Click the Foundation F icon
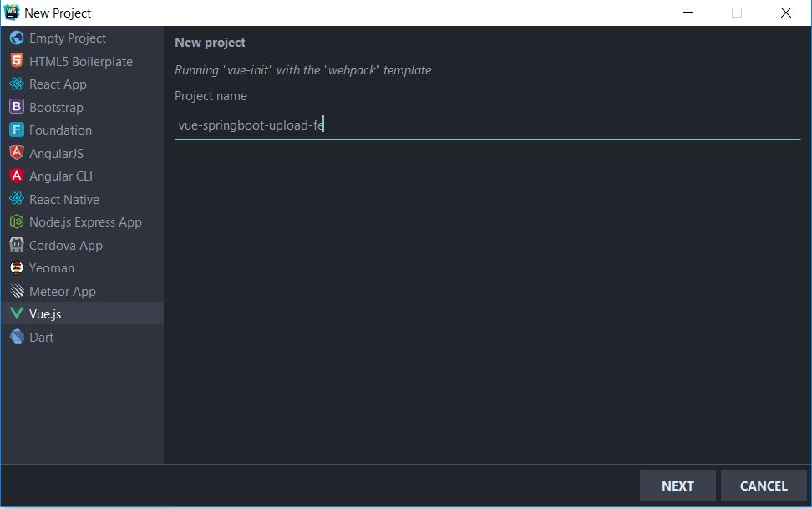Viewport: 812px width, 509px height. (x=17, y=130)
